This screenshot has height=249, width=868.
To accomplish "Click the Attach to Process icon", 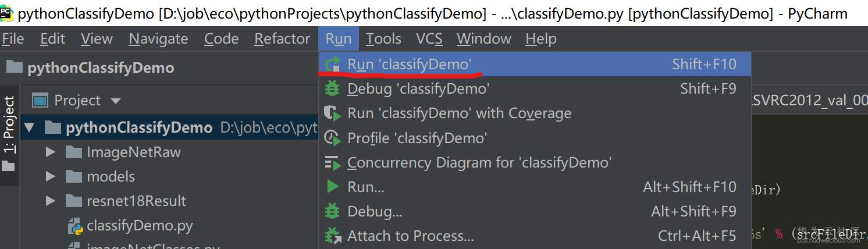I will coord(333,236).
